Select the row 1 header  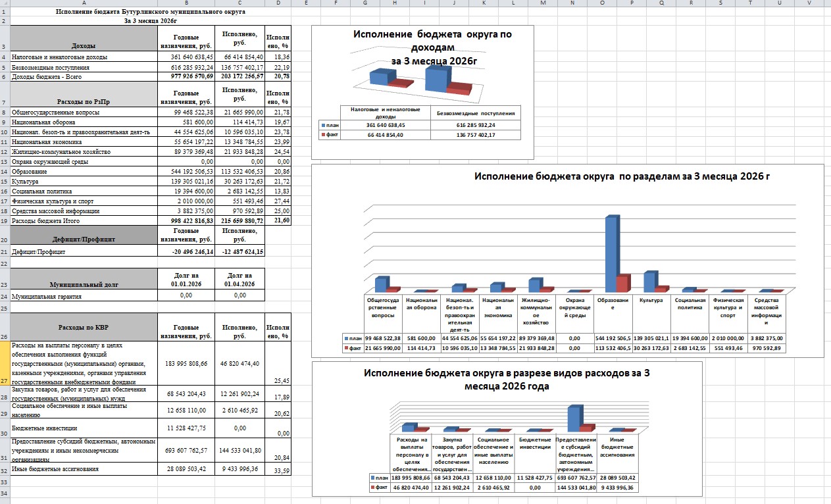(5, 12)
